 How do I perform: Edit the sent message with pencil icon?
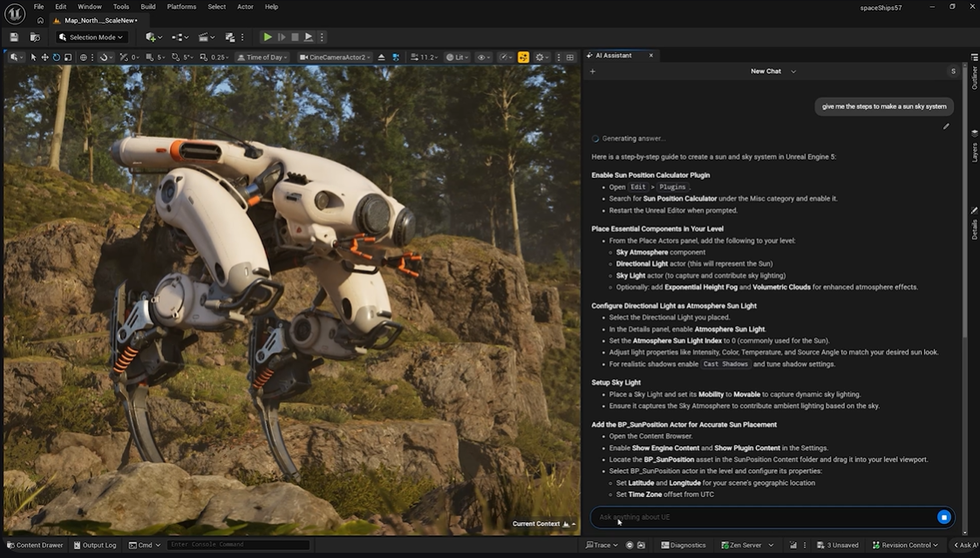(946, 126)
